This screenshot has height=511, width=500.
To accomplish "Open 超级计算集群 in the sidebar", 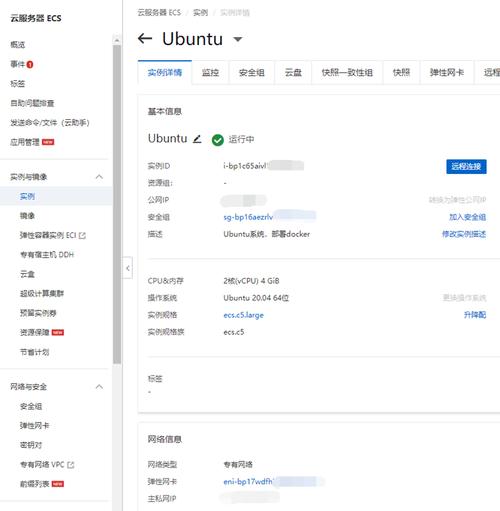I will [42, 294].
